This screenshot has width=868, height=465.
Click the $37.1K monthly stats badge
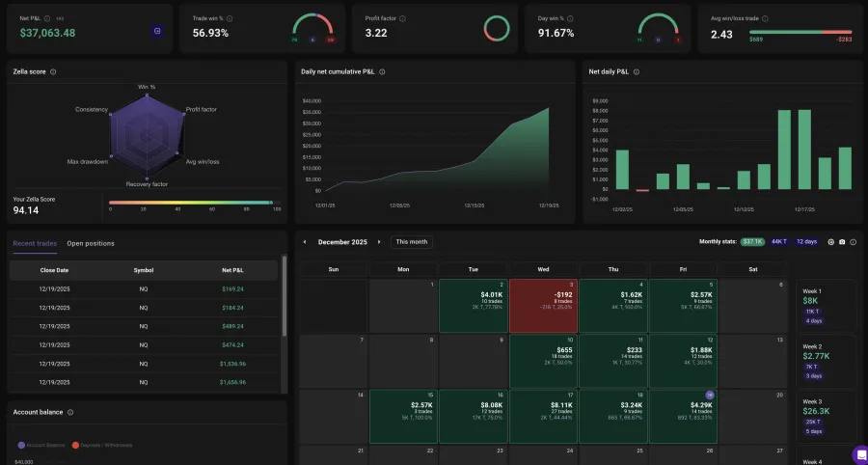(x=753, y=242)
